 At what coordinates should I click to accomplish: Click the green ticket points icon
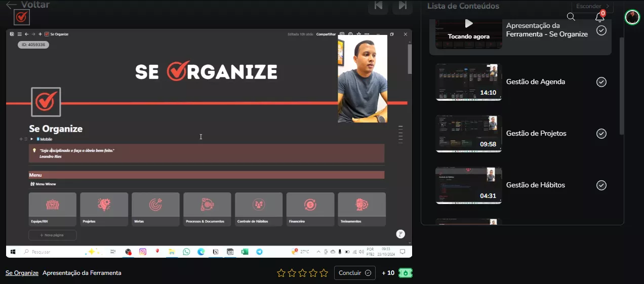tap(406, 273)
